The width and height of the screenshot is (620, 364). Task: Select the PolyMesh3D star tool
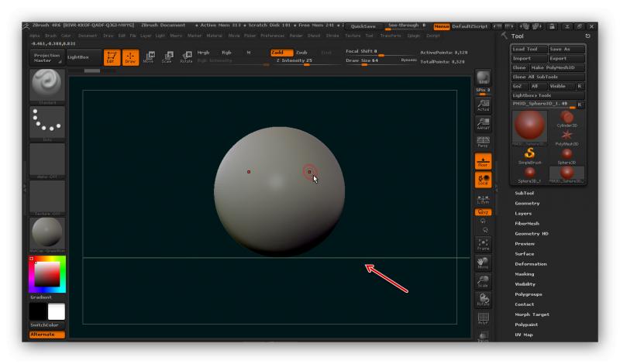[x=567, y=138]
